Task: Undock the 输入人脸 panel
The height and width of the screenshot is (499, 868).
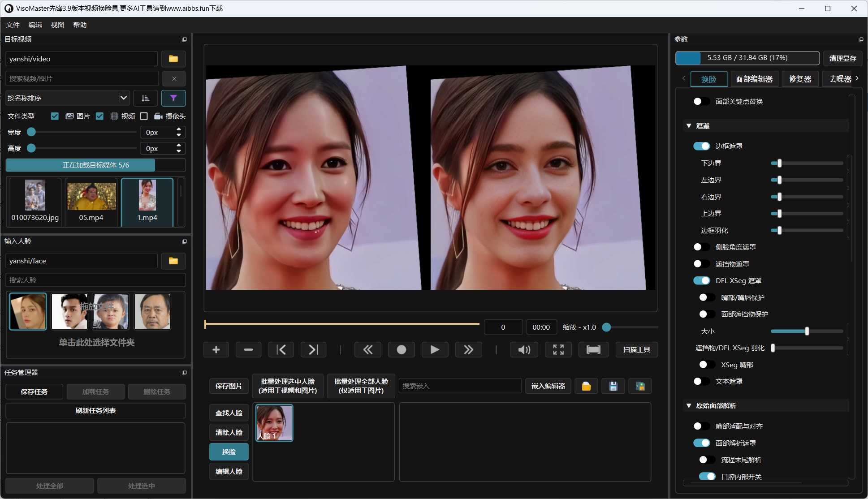Action: tap(184, 241)
